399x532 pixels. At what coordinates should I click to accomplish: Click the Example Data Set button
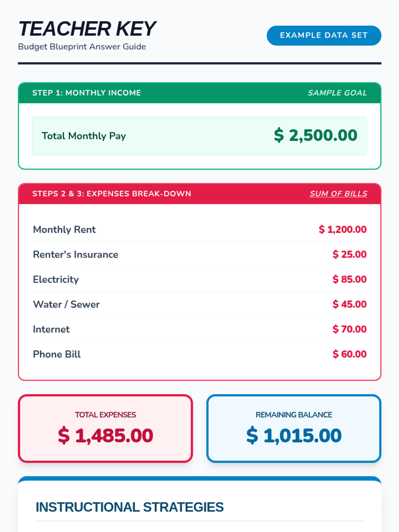[x=324, y=35]
